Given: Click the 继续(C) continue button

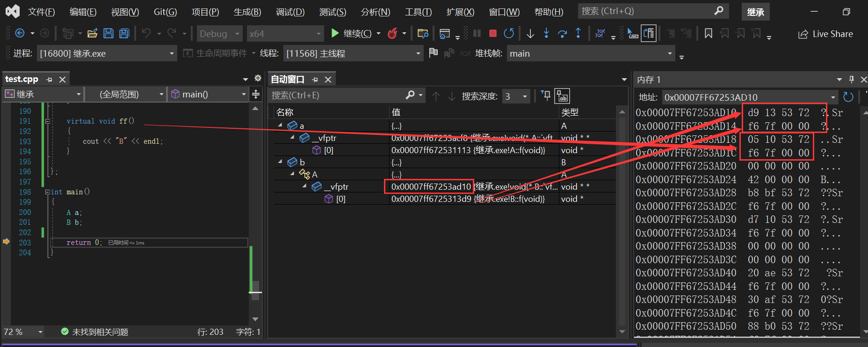Looking at the screenshot, I should pos(352,33).
